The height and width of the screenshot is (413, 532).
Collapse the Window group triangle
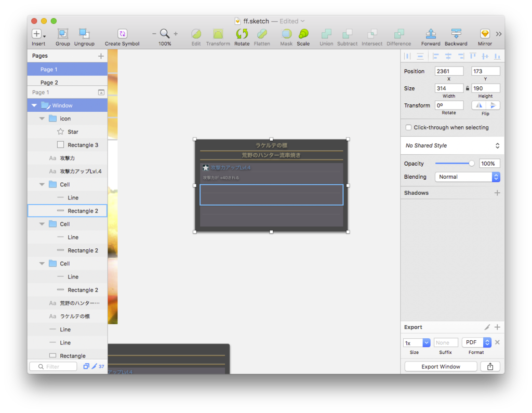click(34, 105)
